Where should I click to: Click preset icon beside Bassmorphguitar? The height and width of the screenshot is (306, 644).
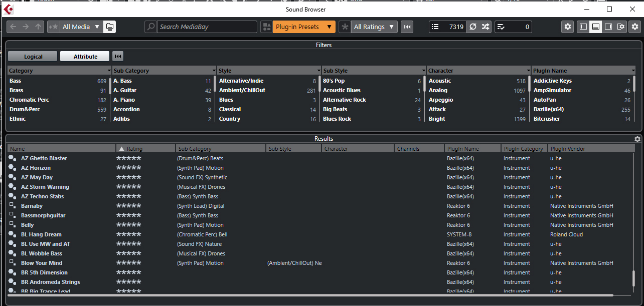(13, 215)
